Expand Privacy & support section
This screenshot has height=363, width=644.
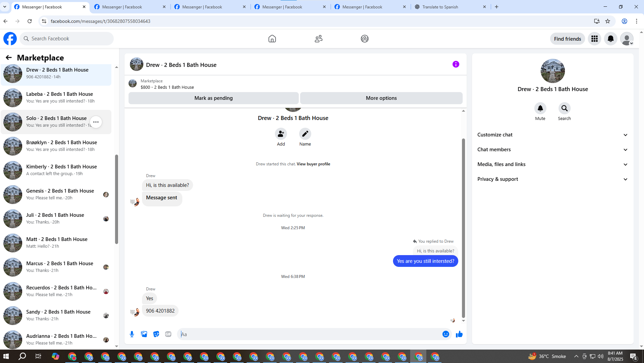pos(553,179)
